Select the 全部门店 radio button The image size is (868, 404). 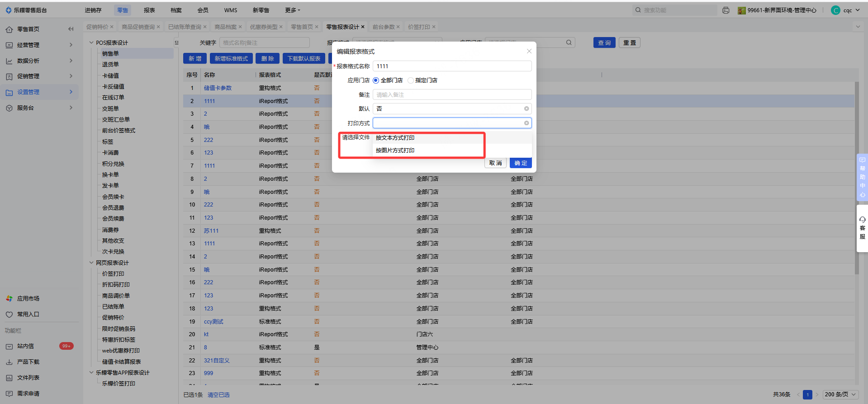pos(376,80)
